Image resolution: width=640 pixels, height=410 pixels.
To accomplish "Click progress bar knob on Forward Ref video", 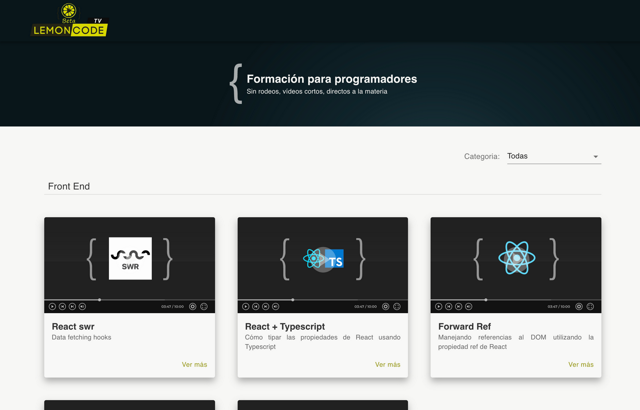I will (486, 299).
